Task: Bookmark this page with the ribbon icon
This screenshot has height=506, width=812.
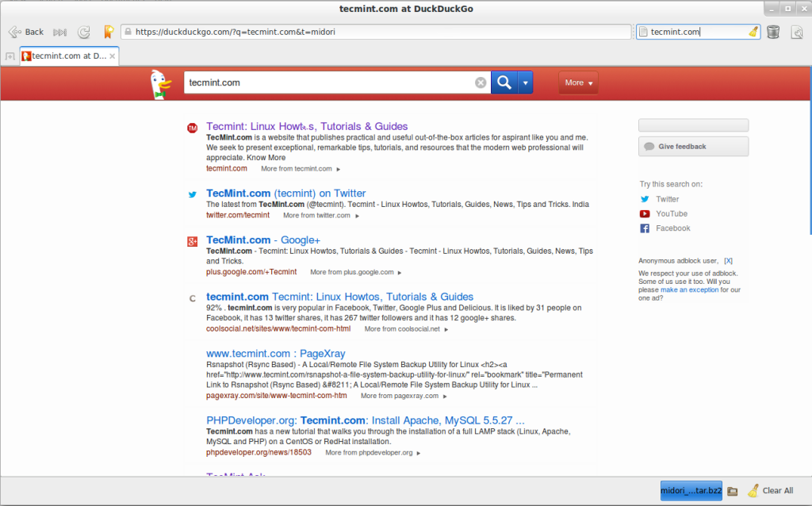Action: [109, 33]
